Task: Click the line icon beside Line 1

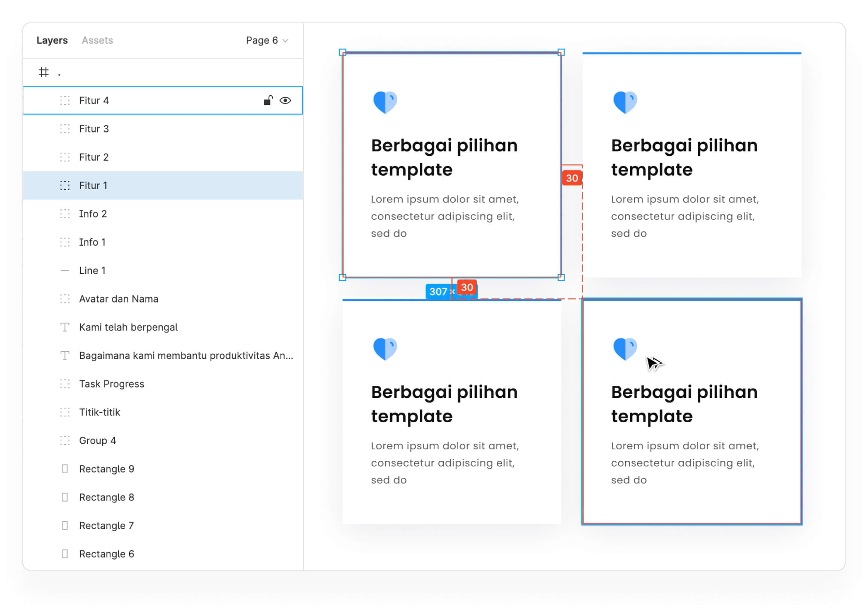Action: [x=65, y=271]
